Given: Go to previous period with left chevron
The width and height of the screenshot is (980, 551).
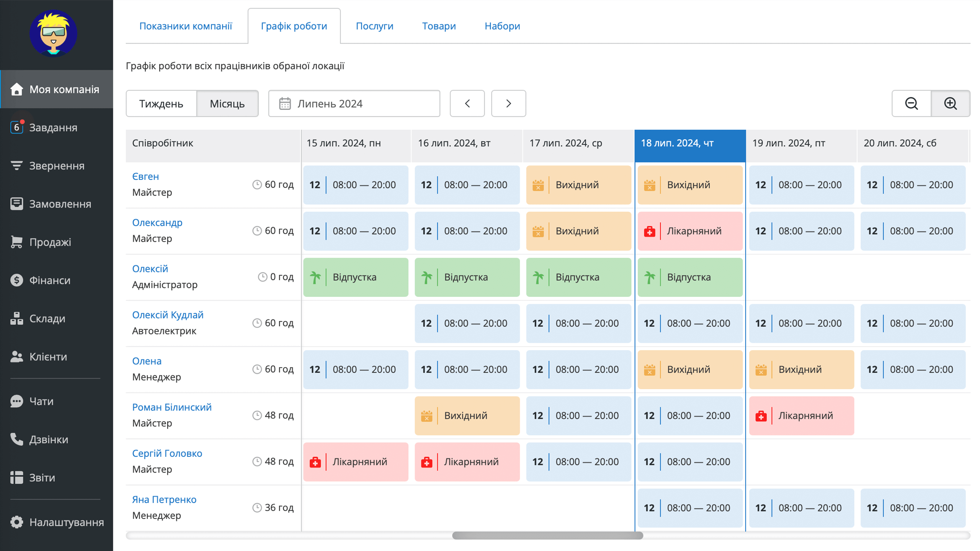Looking at the screenshot, I should [467, 103].
